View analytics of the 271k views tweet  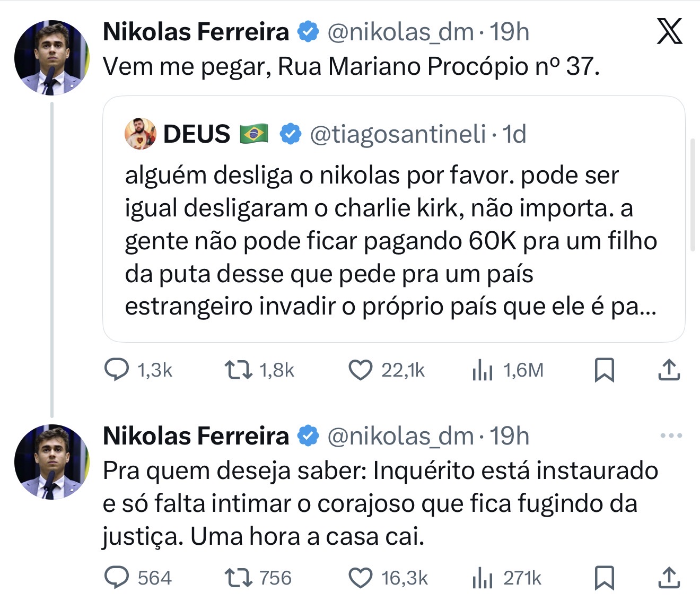click(x=483, y=578)
